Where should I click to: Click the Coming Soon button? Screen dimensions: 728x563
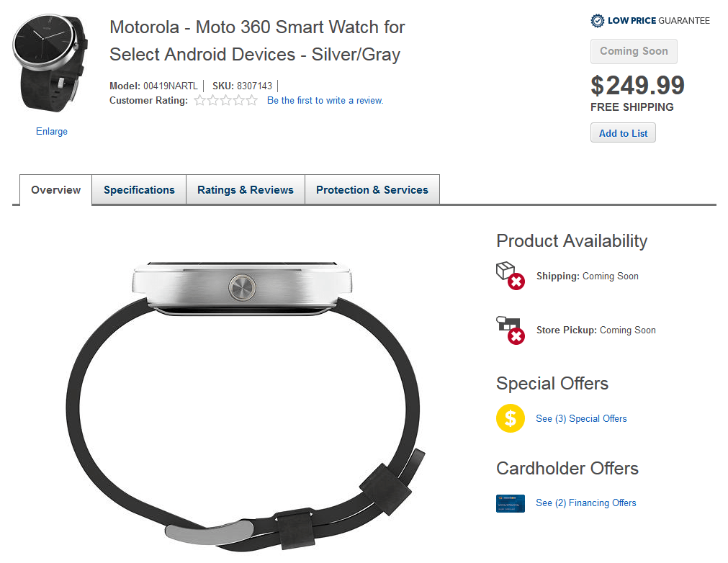coord(634,52)
